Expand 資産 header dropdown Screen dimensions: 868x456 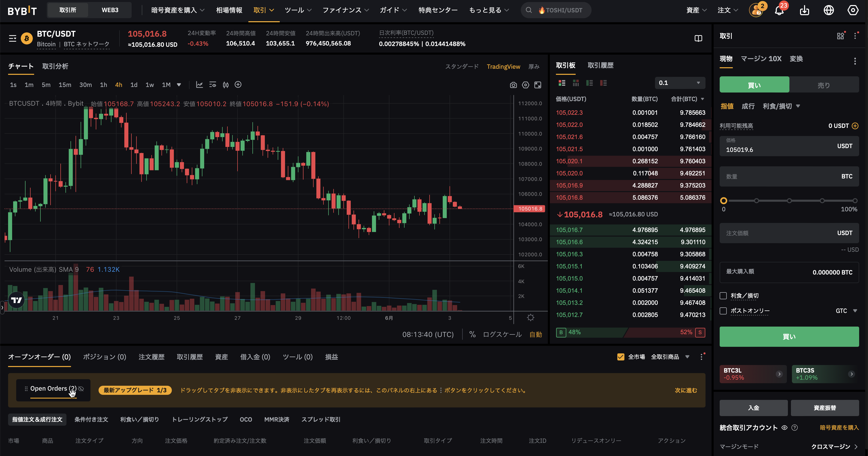tap(696, 10)
